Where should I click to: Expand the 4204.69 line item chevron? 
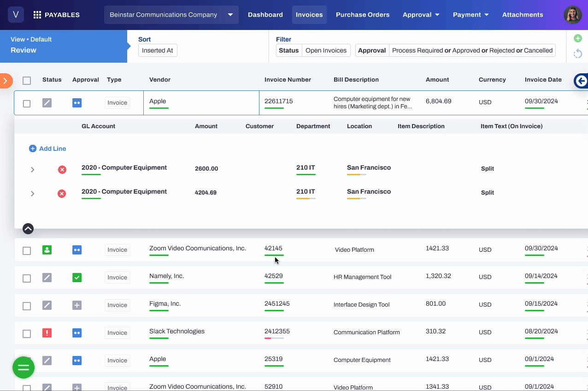click(32, 194)
